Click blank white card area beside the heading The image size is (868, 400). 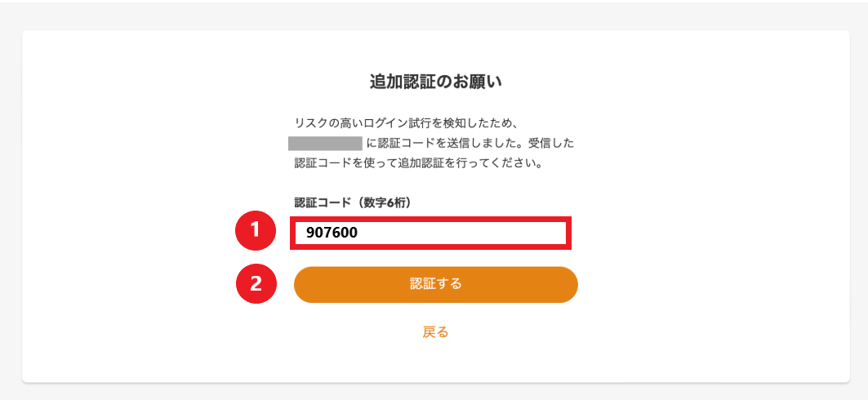point(665,82)
